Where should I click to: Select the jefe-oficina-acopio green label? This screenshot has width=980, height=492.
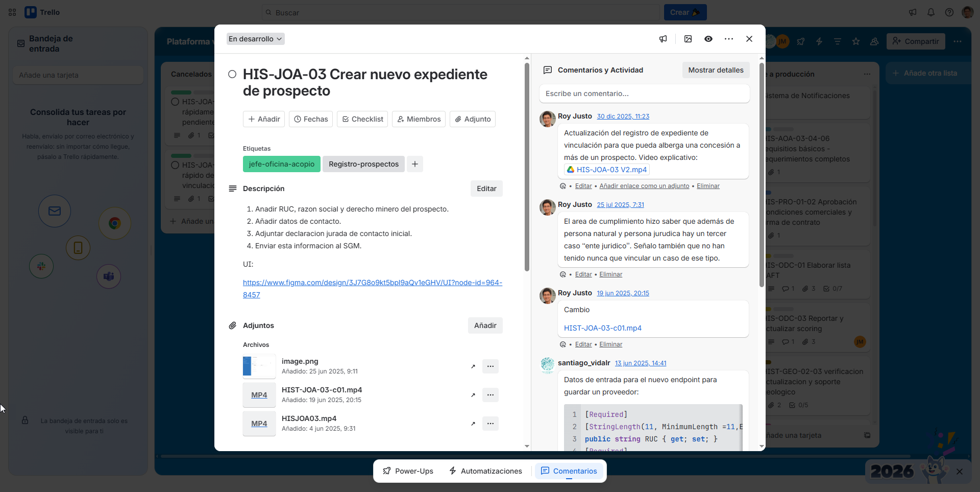click(282, 164)
